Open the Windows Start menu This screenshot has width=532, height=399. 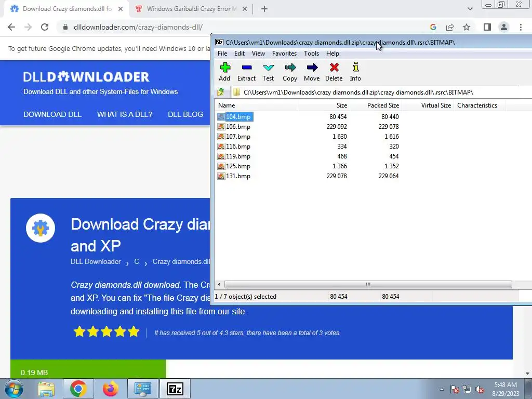(x=14, y=389)
